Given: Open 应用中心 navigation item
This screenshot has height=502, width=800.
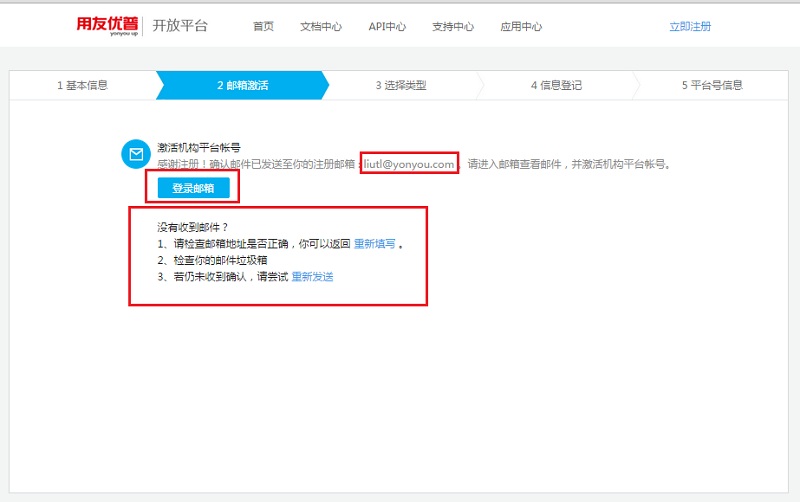Looking at the screenshot, I should [521, 27].
